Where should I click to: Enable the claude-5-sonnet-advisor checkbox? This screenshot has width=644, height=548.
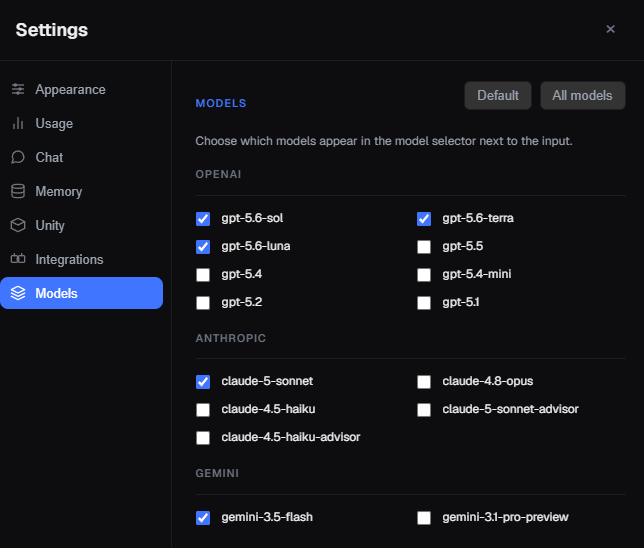click(424, 410)
